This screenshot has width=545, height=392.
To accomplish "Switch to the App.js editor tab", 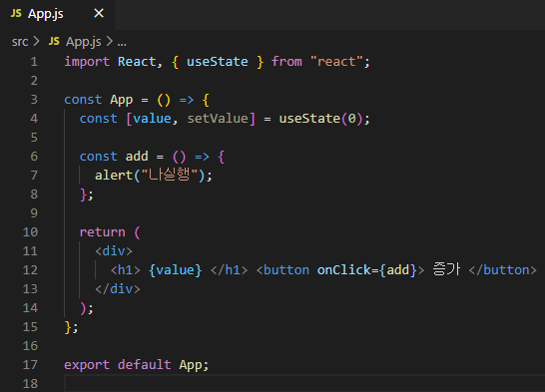I will [x=57, y=14].
